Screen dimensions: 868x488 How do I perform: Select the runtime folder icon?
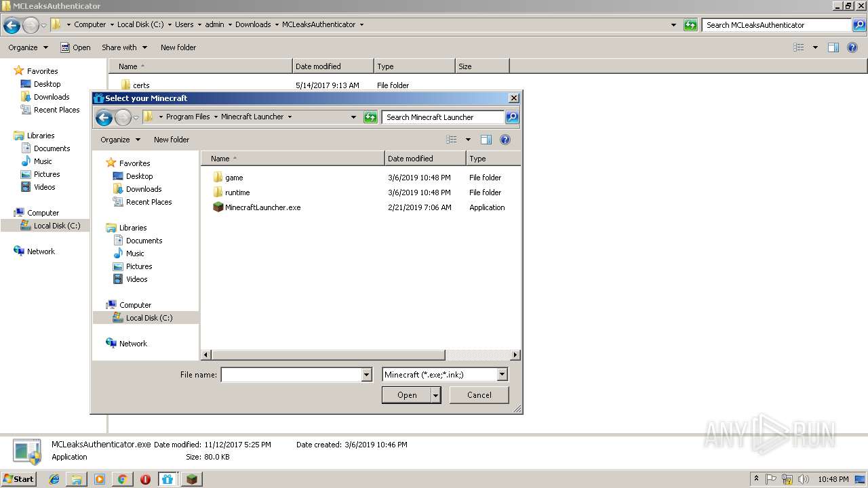point(218,192)
